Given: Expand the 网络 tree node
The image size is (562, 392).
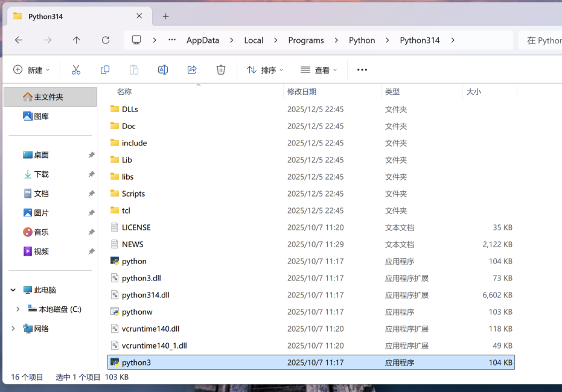Looking at the screenshot, I should 13,328.
